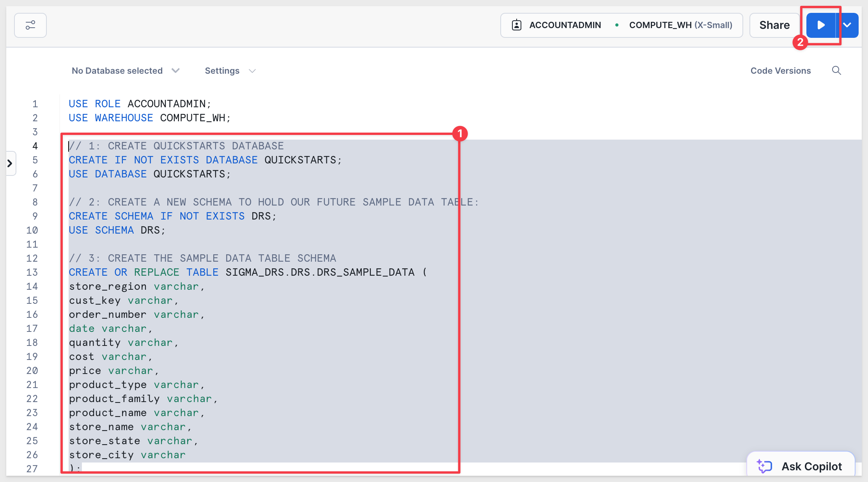Click the date varchar column line

pos(111,328)
